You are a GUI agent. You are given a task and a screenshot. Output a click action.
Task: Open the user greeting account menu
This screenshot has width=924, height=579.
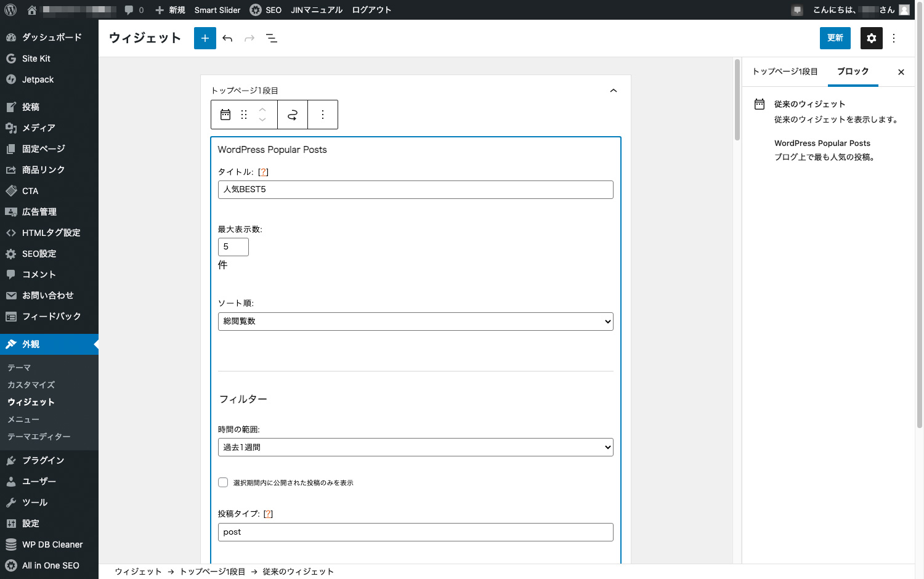[861, 10]
